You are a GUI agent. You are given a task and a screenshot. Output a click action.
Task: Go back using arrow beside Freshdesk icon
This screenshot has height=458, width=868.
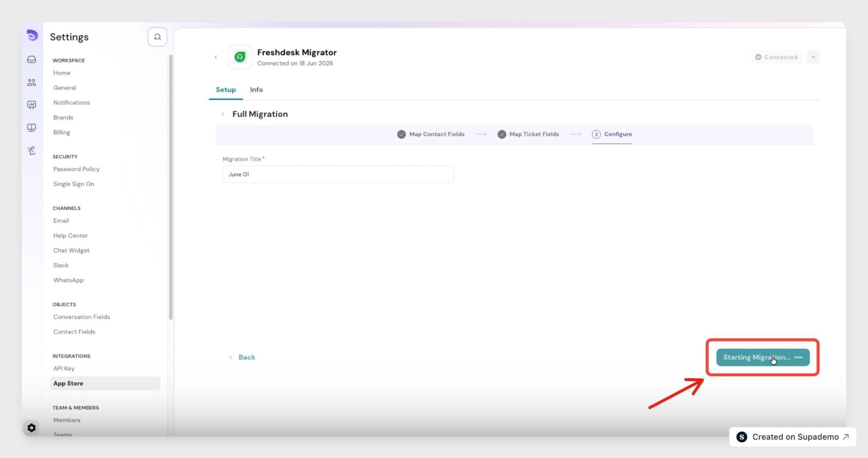tap(216, 57)
